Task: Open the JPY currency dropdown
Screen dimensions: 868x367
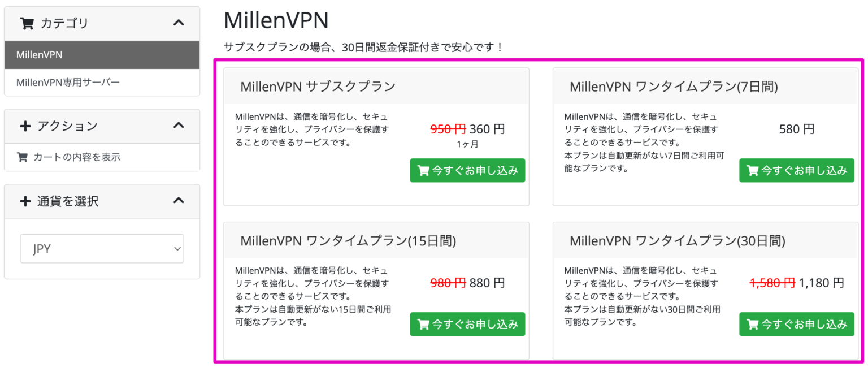Action: click(x=102, y=248)
